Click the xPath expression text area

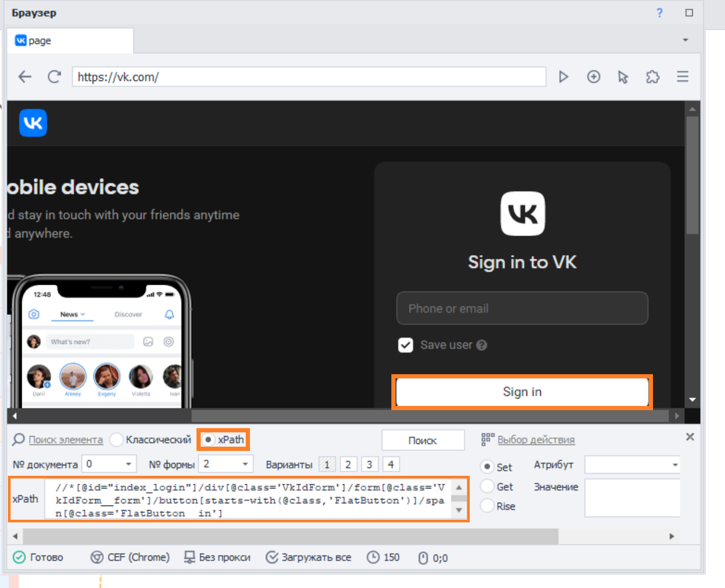pyautogui.click(x=248, y=499)
